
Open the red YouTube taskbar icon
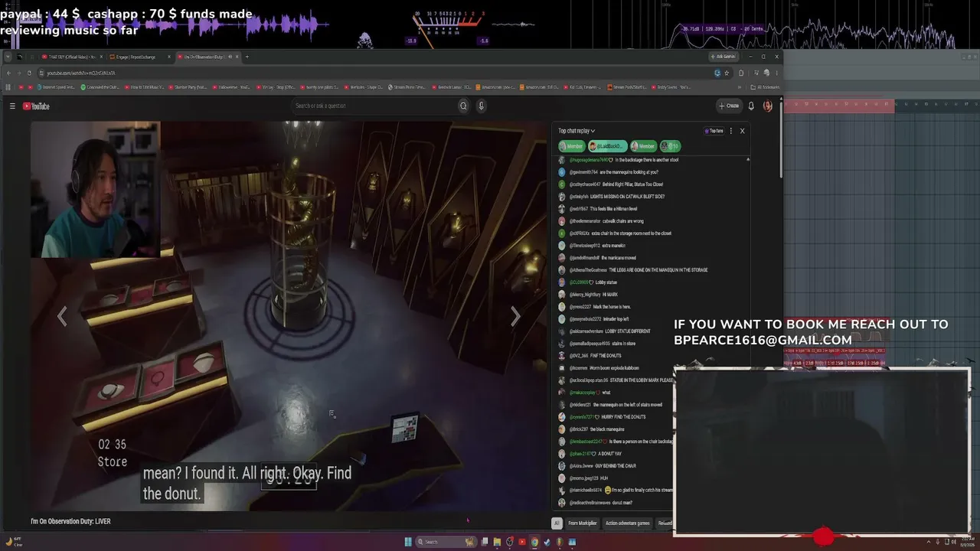522,542
